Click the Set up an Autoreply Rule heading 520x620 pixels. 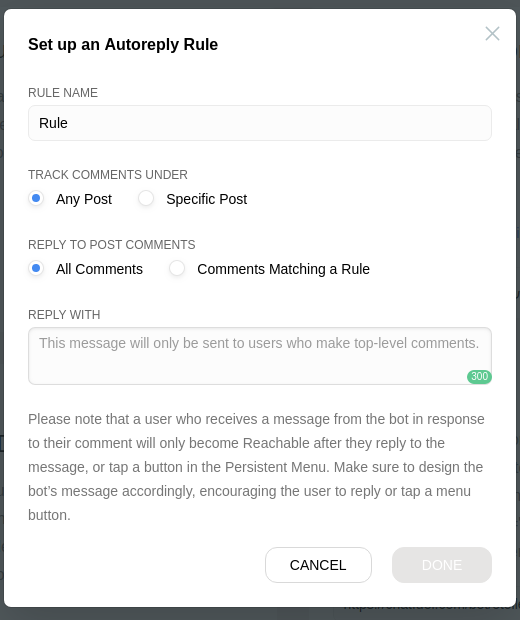(x=123, y=44)
